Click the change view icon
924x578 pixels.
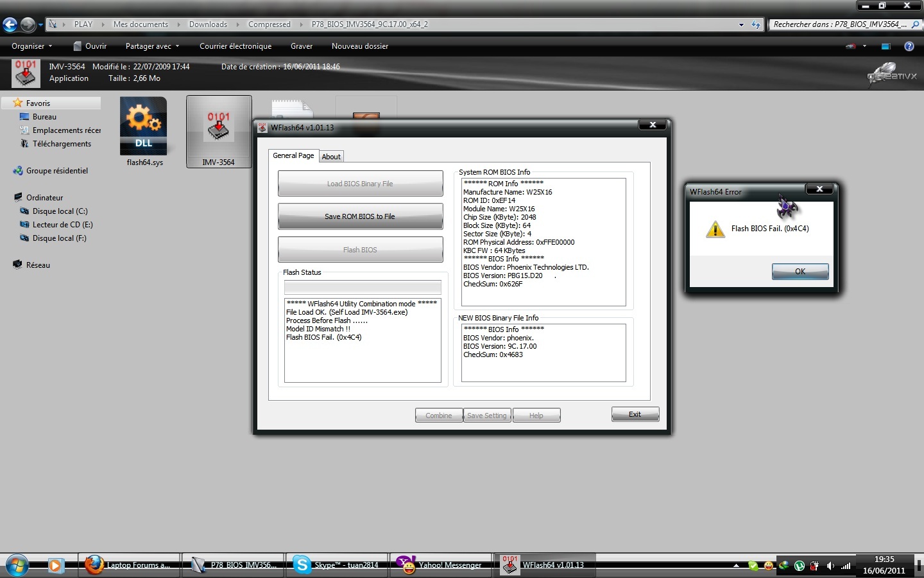(851, 46)
